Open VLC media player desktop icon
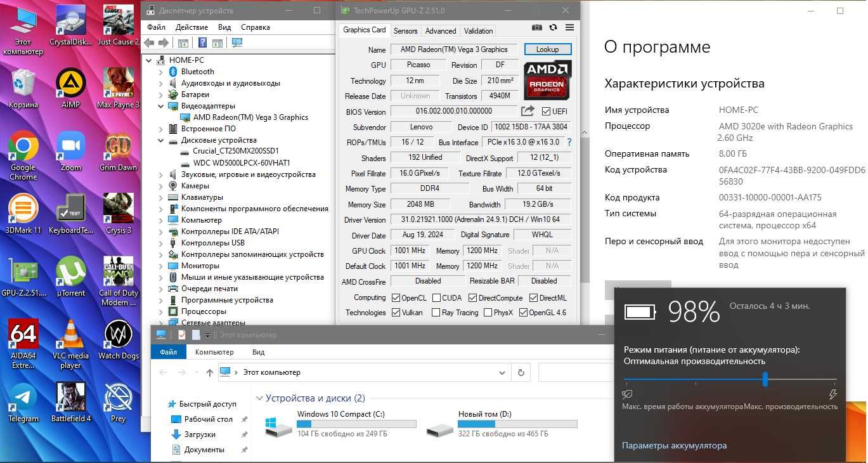Screen dimensions: 868x463 tap(70, 344)
